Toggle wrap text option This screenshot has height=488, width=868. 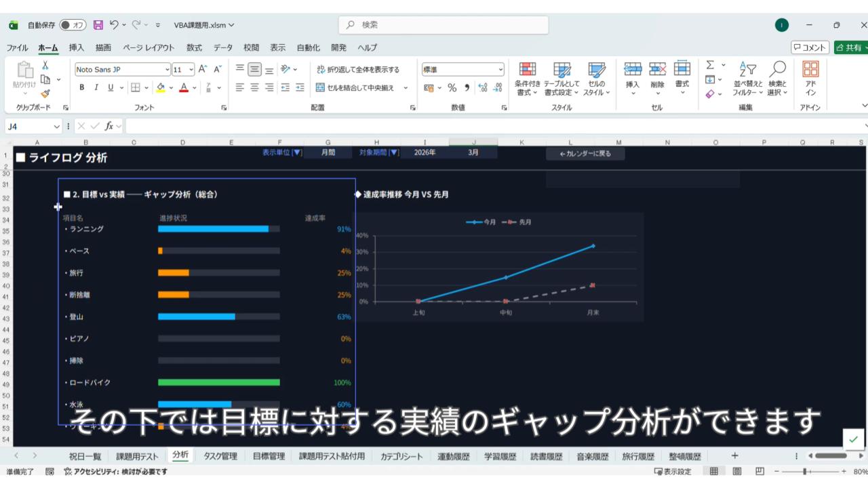[358, 69]
